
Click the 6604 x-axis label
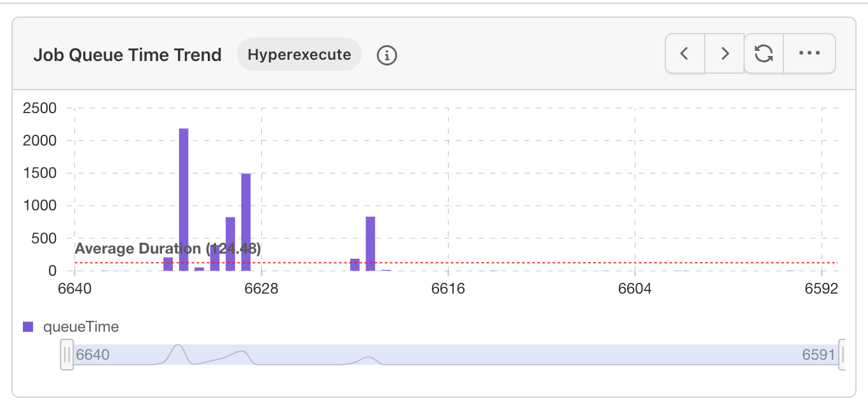coord(635,289)
